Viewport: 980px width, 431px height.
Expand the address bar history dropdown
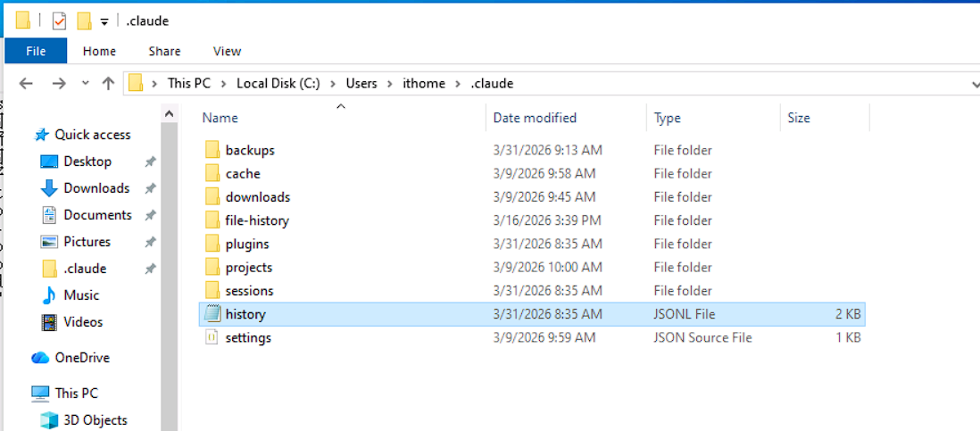[x=976, y=84]
